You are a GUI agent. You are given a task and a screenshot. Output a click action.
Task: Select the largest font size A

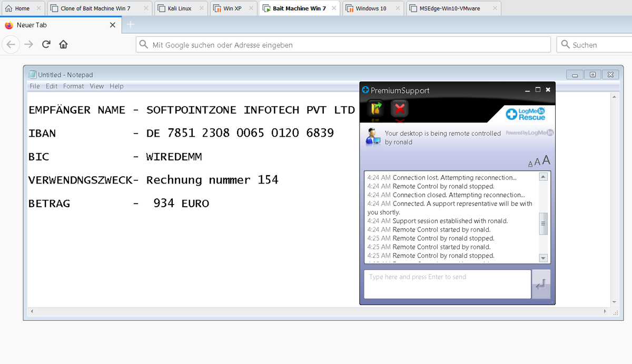coord(546,160)
